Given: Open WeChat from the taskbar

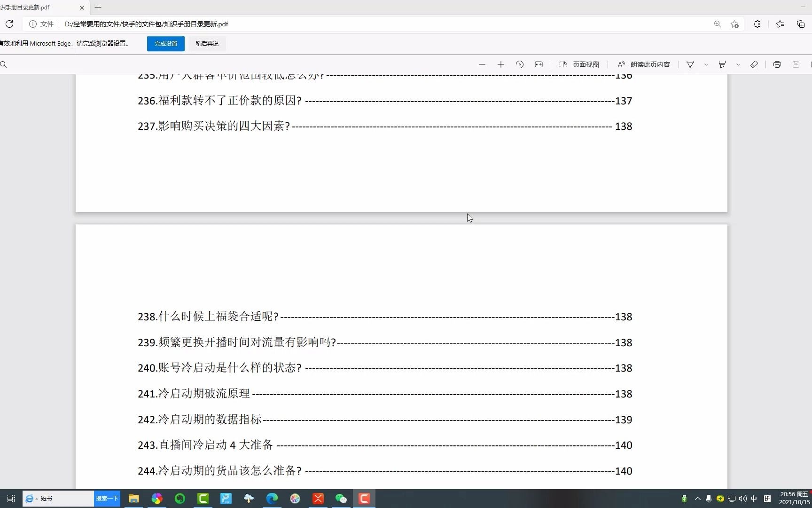Looking at the screenshot, I should click(x=341, y=499).
